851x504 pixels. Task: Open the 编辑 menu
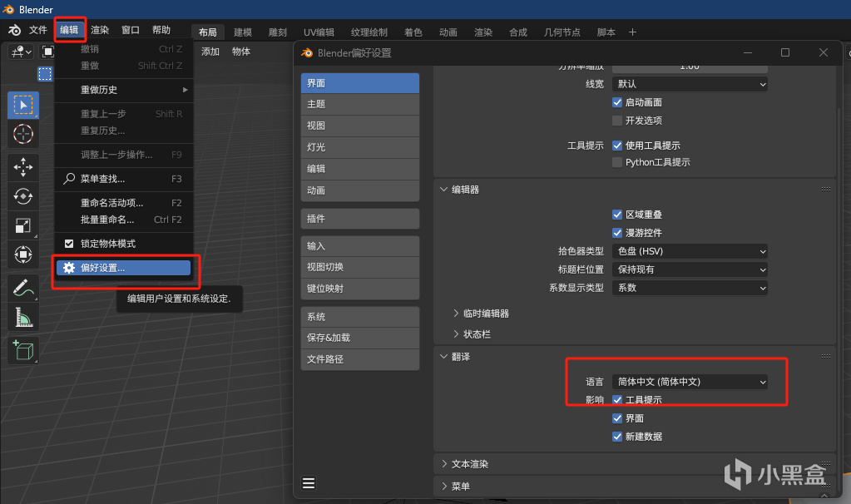tap(69, 30)
